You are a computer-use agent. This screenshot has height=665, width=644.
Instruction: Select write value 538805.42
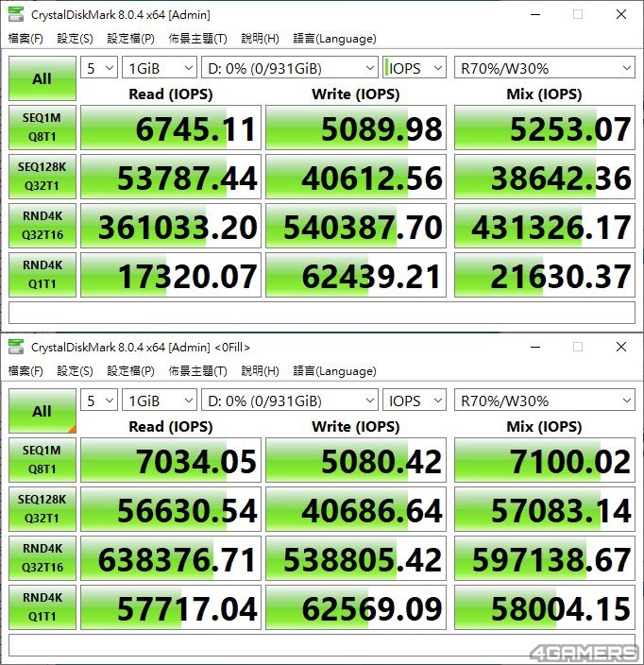pos(356,558)
